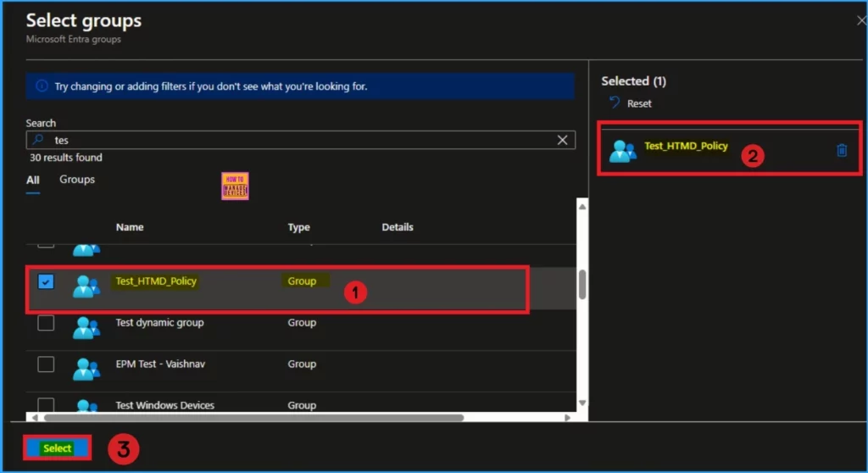Click the search field containing 'tes'

pyautogui.click(x=301, y=140)
